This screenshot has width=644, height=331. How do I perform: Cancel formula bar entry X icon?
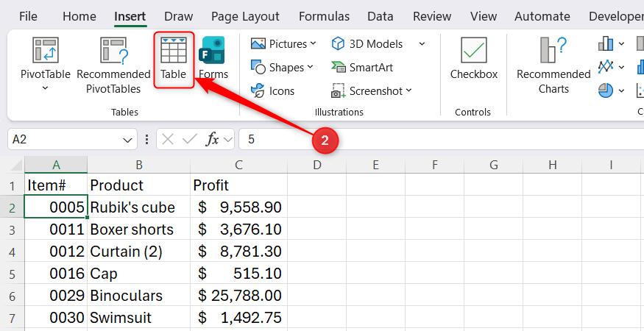coord(168,140)
